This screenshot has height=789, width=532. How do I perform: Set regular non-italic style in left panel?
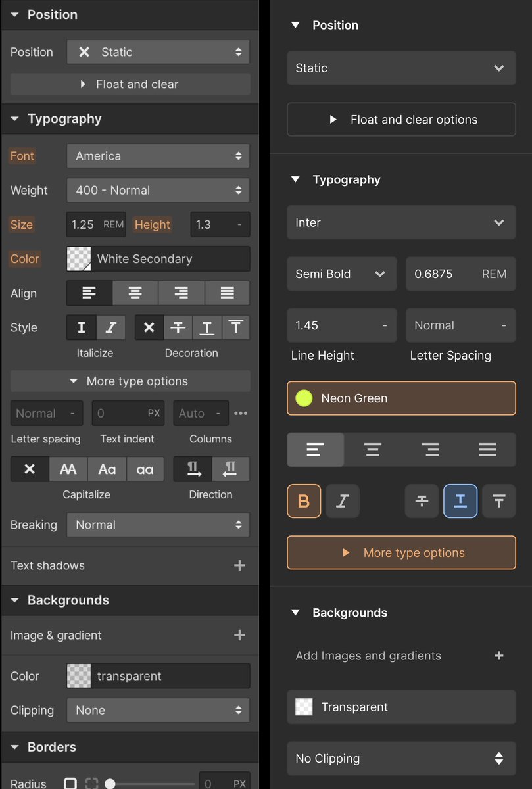[82, 327]
